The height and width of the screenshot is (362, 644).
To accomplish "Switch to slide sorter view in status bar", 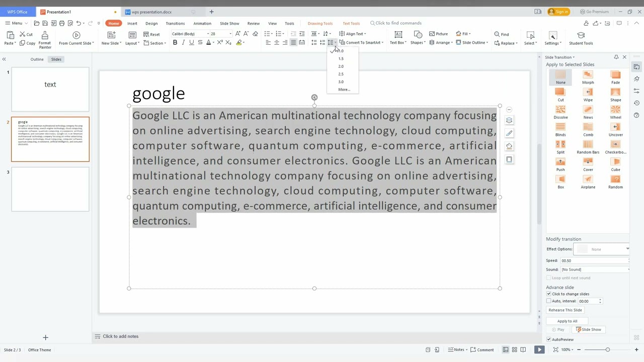I will (515, 350).
